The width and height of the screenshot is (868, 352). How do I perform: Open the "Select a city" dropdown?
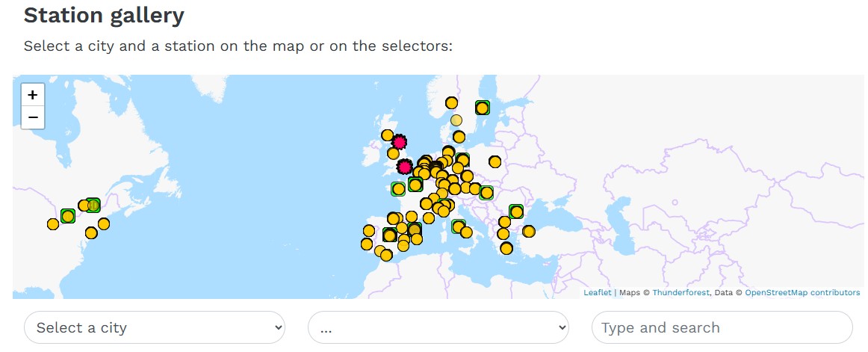[x=155, y=327]
